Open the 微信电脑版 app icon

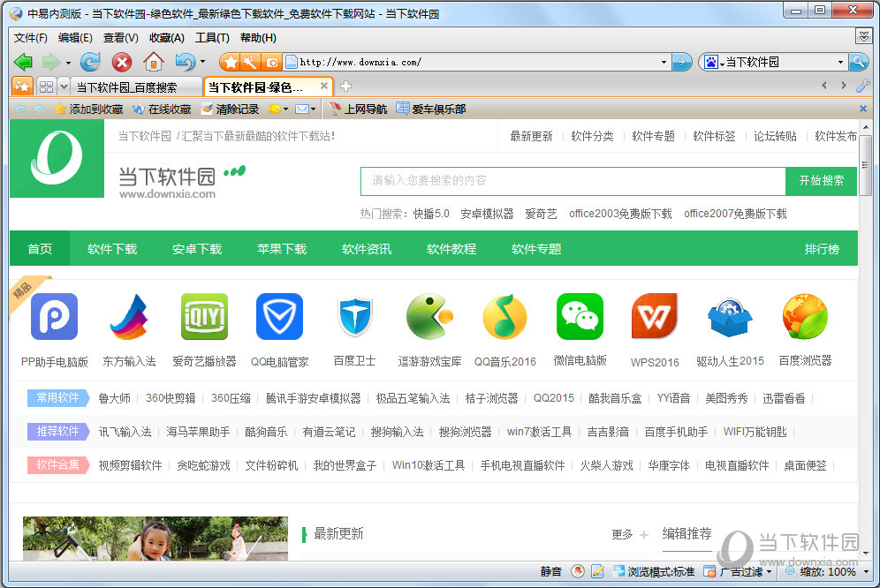coord(580,316)
